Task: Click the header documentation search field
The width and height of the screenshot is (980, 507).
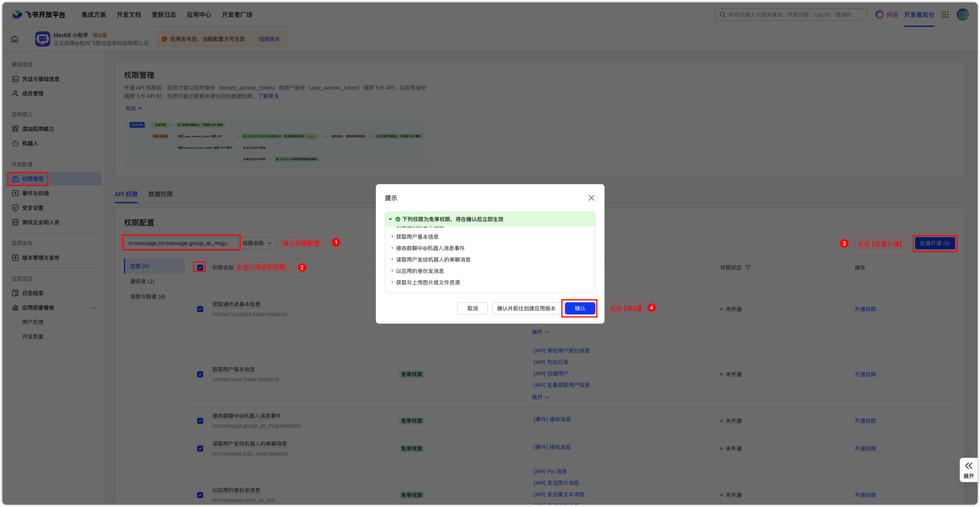Action: pos(791,14)
